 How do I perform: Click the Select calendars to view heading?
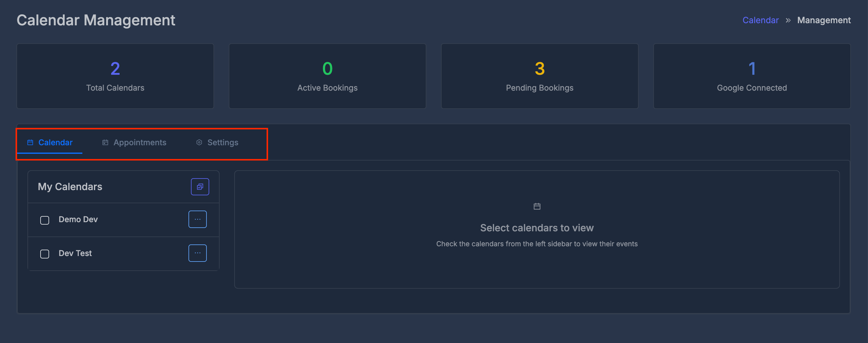tap(537, 228)
